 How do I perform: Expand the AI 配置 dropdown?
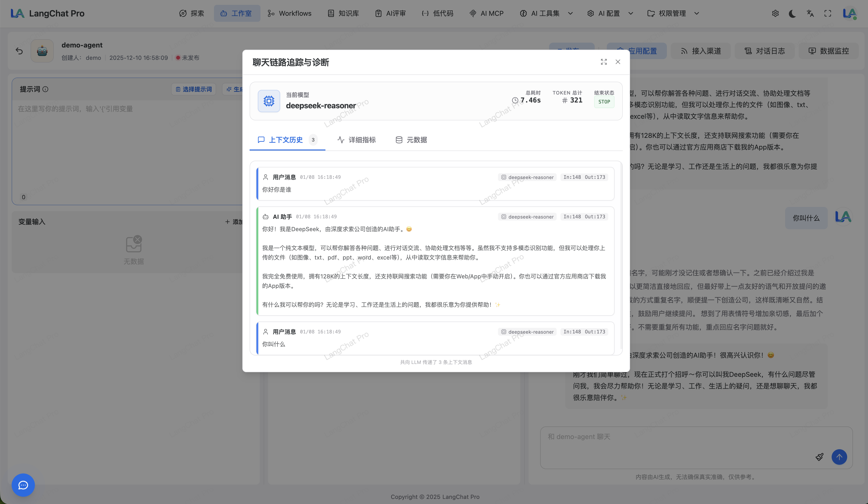[610, 13]
